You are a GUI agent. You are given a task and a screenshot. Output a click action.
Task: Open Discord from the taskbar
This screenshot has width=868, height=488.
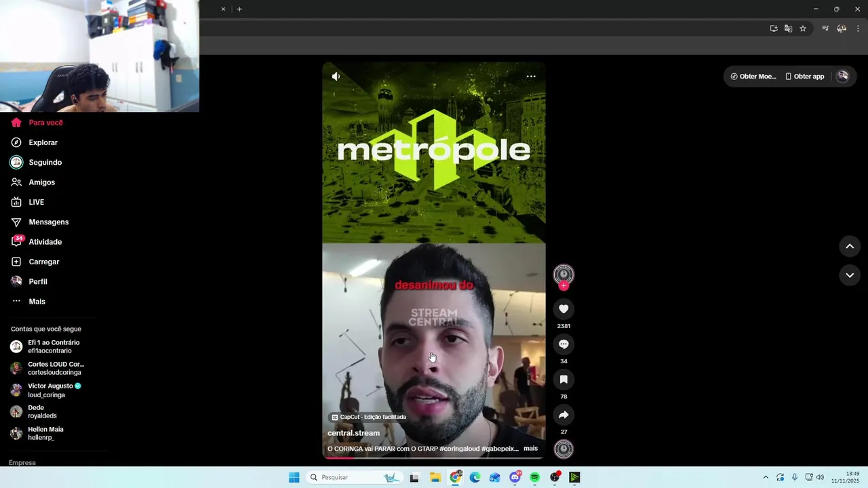(515, 477)
